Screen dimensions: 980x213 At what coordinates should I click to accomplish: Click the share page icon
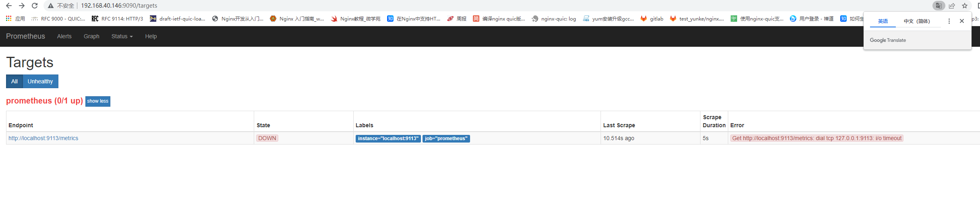[952, 6]
